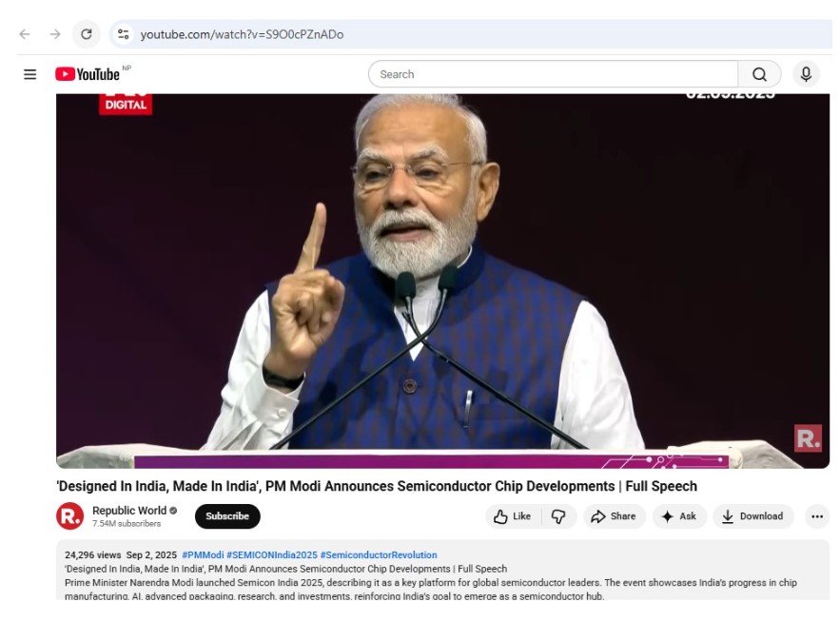840x621 pixels.
Task: Open more actions three-dot menu
Action: tap(816, 516)
